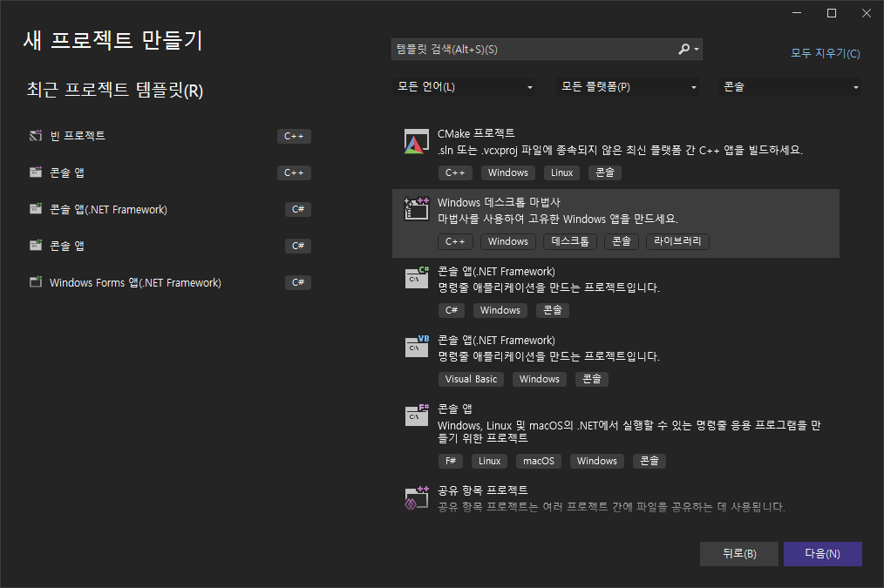Expand the search options arrow beside the magnifier
This screenshot has height=588, width=884.
click(697, 50)
